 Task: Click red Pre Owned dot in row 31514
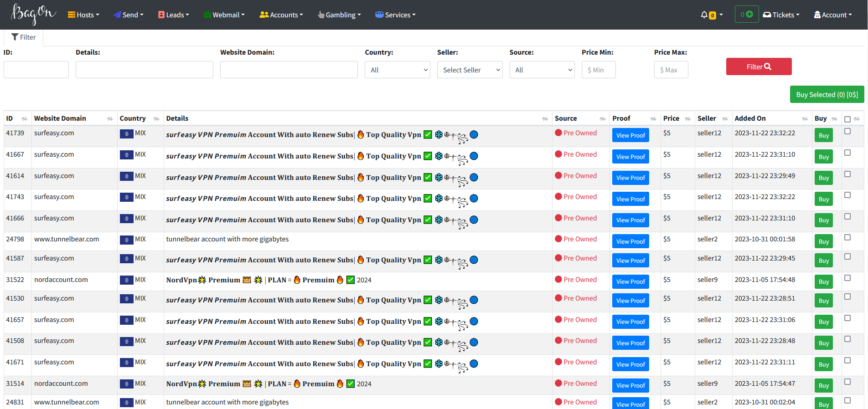tap(558, 383)
